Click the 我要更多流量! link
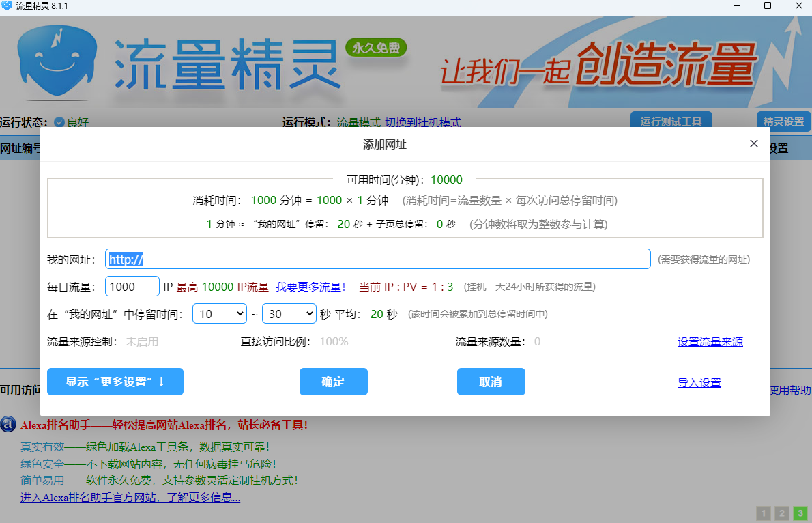 click(313, 287)
